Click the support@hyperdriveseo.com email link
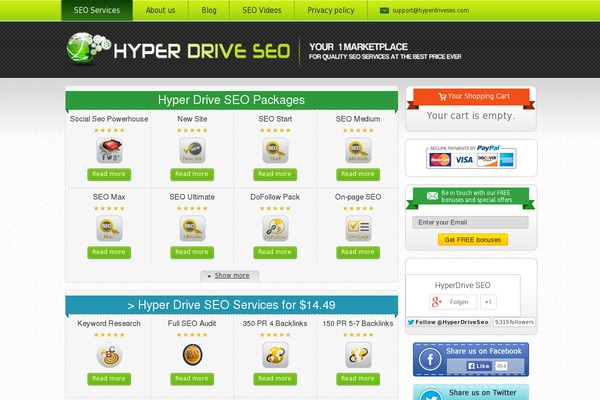600x400 pixels. [x=430, y=10]
